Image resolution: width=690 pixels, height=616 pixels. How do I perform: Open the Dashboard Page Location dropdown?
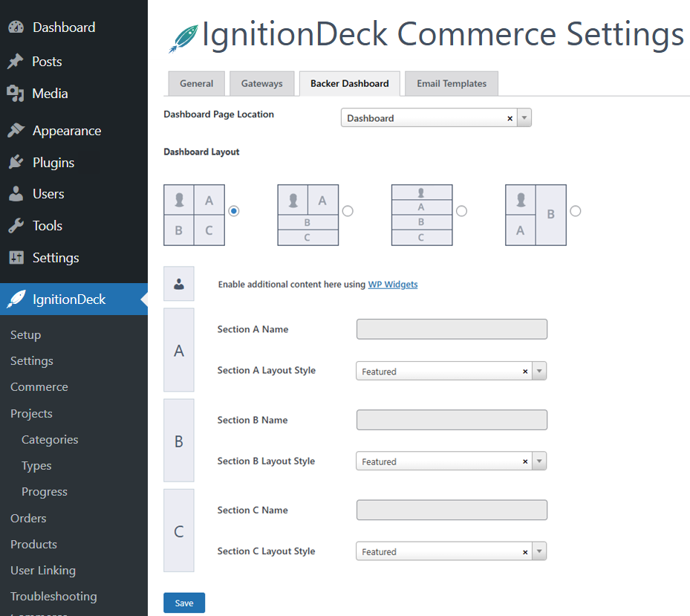524,117
